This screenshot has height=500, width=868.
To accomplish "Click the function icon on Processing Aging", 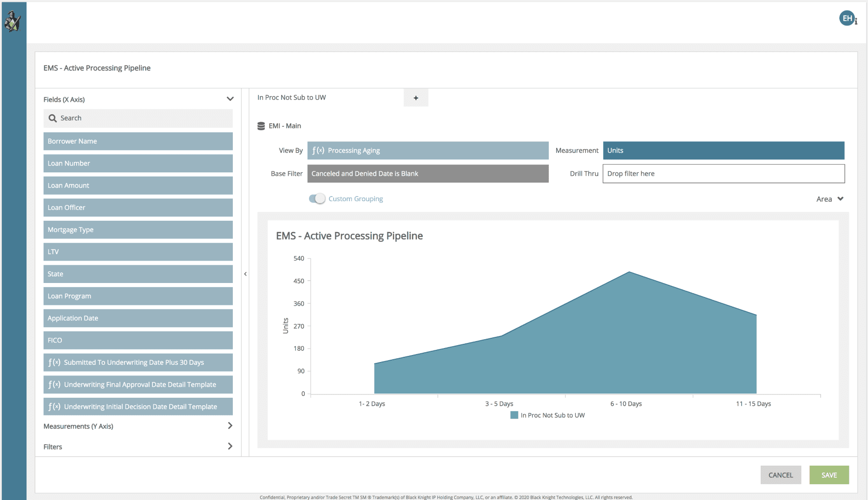I will [318, 151].
